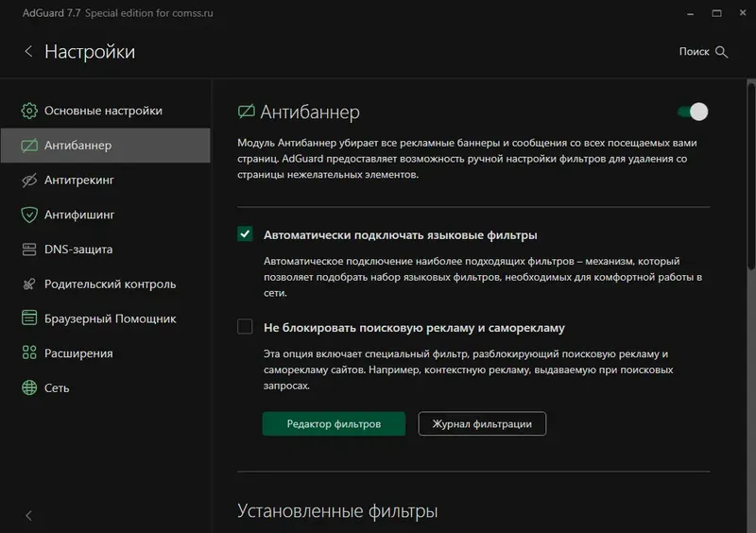The height and width of the screenshot is (533, 756).
Task: Click the Антитрекинг crossed-eye icon
Action: [x=29, y=180]
